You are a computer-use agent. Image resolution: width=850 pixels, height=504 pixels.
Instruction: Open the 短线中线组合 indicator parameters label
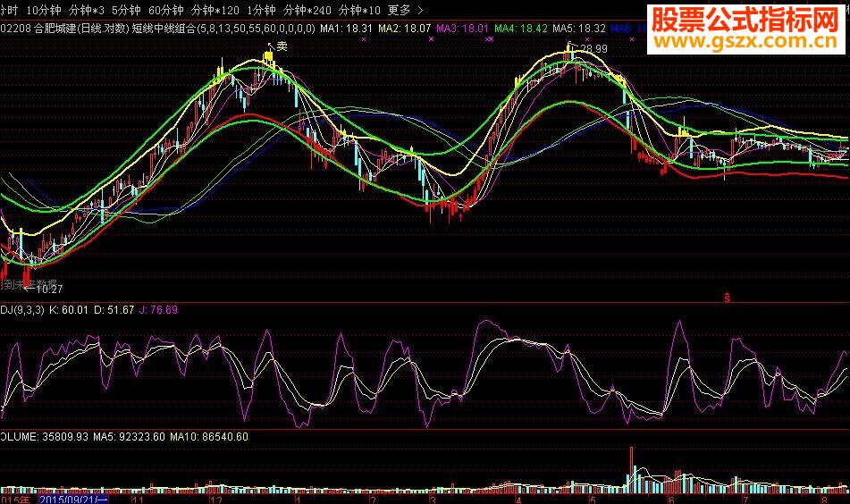[223, 29]
